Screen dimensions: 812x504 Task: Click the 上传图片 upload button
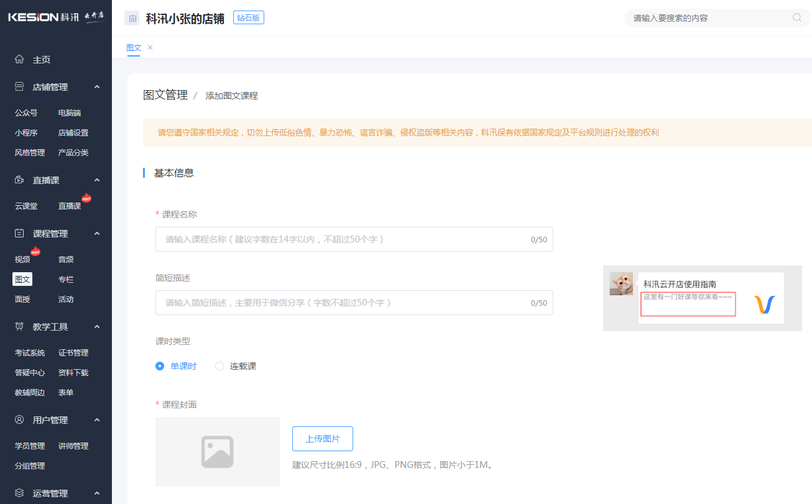coord(322,438)
